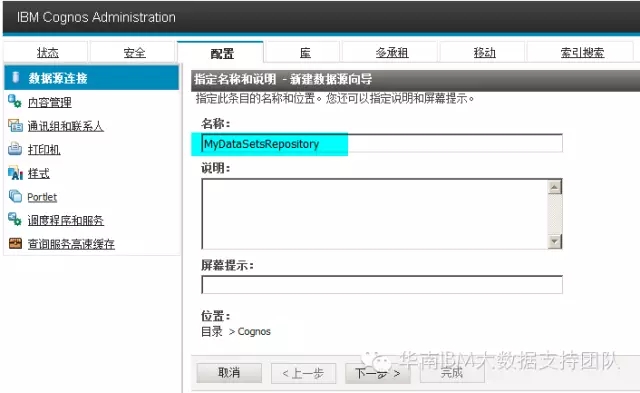The height and width of the screenshot is (393, 640).
Task: Click inside the 说明 description text area
Action: click(374, 214)
